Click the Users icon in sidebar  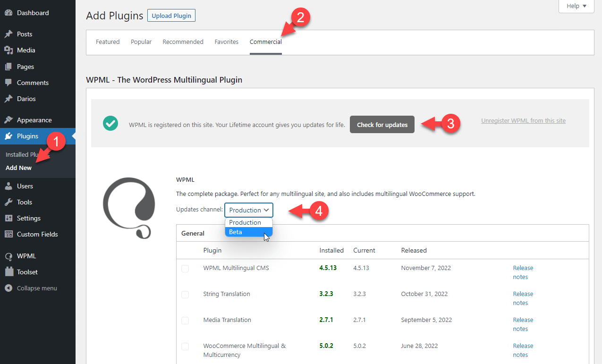pyautogui.click(x=8, y=186)
